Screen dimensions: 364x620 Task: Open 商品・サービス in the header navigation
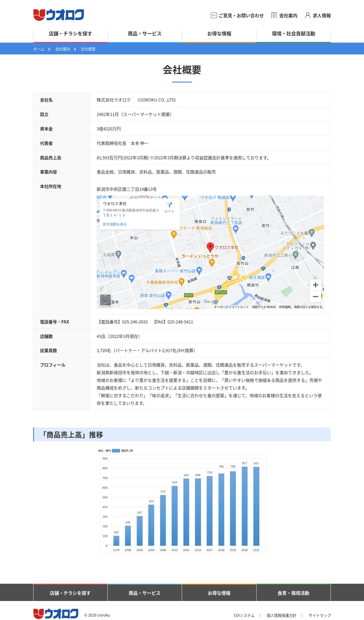pos(145,34)
